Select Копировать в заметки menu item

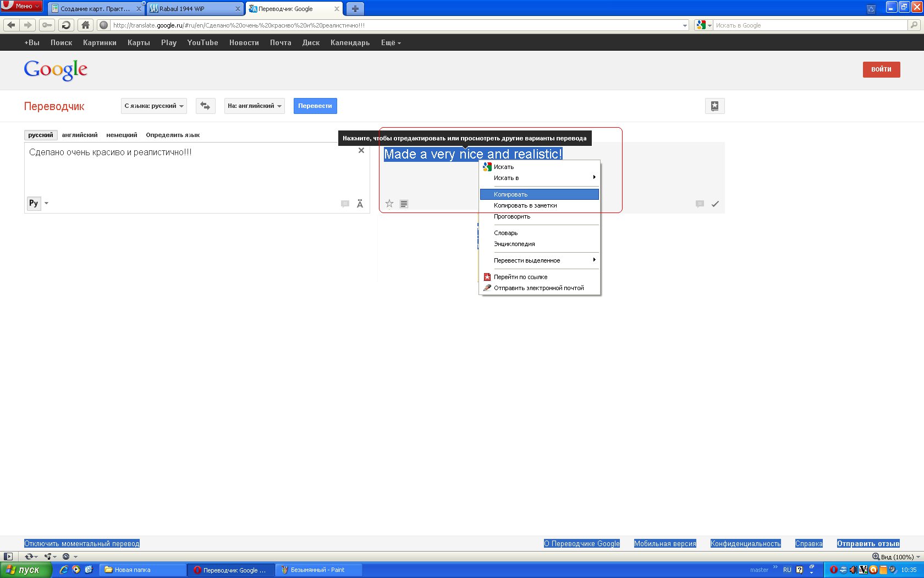[x=540, y=205]
